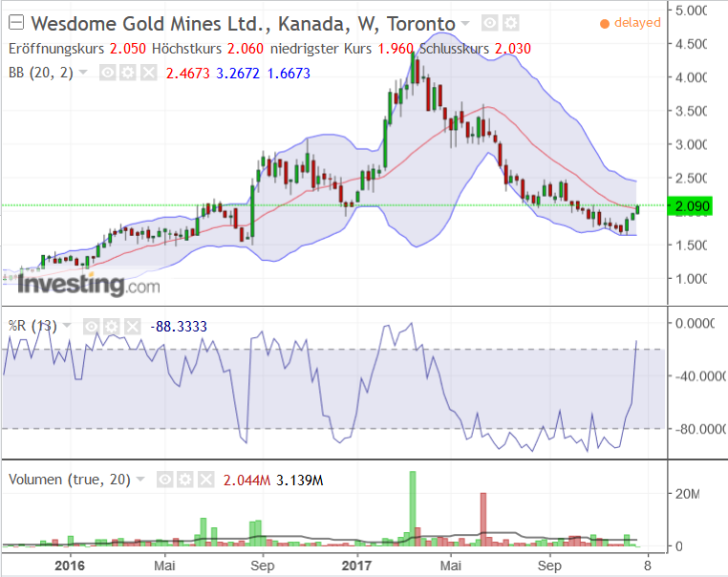Click the 2.044M volume value
728x577 pixels.
(246, 480)
